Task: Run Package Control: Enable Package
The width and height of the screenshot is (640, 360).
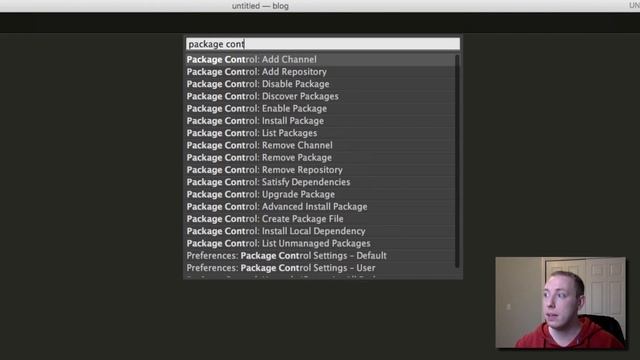Action: click(x=320, y=109)
